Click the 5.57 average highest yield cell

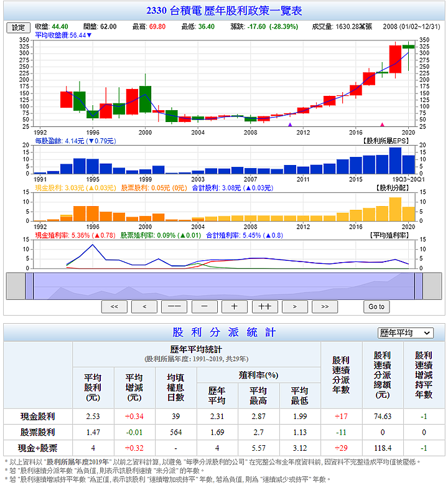258,448
